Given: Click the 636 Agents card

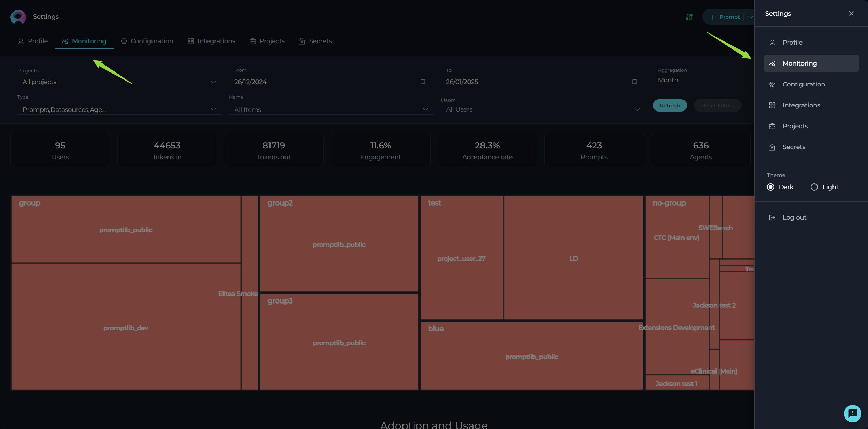Looking at the screenshot, I should click(701, 150).
